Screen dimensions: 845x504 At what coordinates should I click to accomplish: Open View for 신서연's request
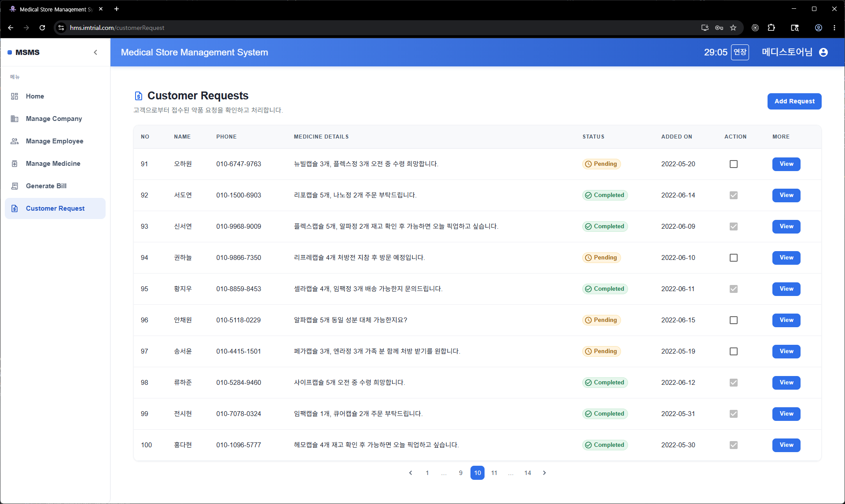tap(786, 226)
